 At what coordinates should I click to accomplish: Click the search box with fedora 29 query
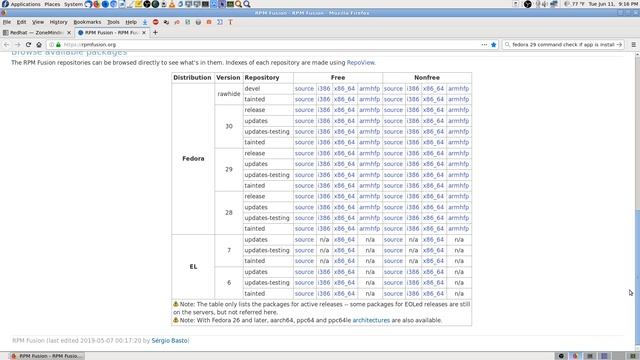pyautogui.click(x=563, y=44)
